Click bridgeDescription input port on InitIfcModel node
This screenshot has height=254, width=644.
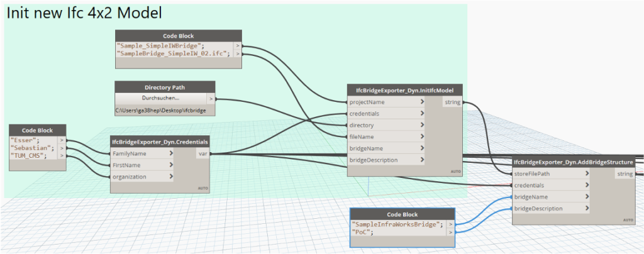386,160
